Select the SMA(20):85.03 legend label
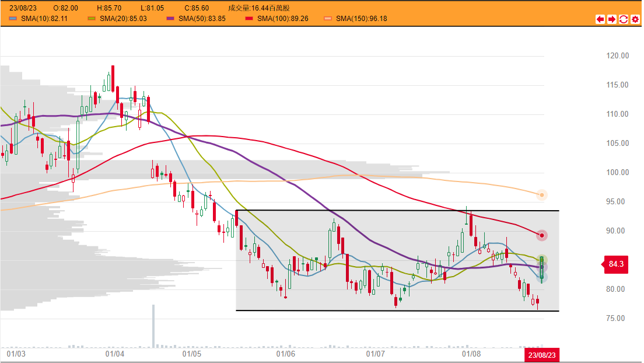644x363 pixels. click(123, 19)
